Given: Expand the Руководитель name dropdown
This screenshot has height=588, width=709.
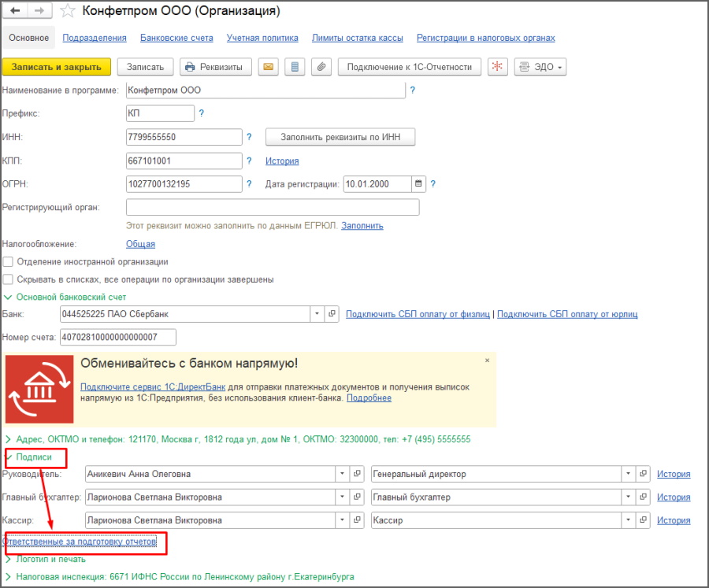Looking at the screenshot, I should (x=342, y=474).
